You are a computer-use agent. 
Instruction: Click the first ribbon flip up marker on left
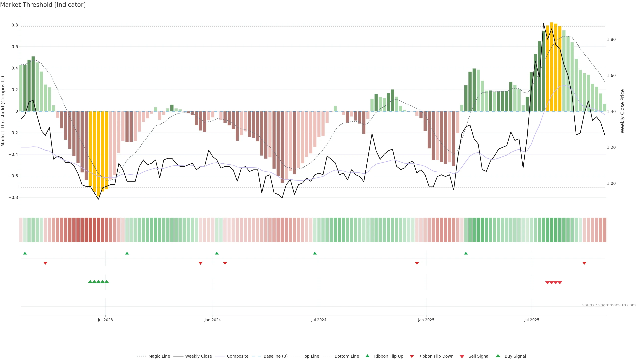click(25, 253)
